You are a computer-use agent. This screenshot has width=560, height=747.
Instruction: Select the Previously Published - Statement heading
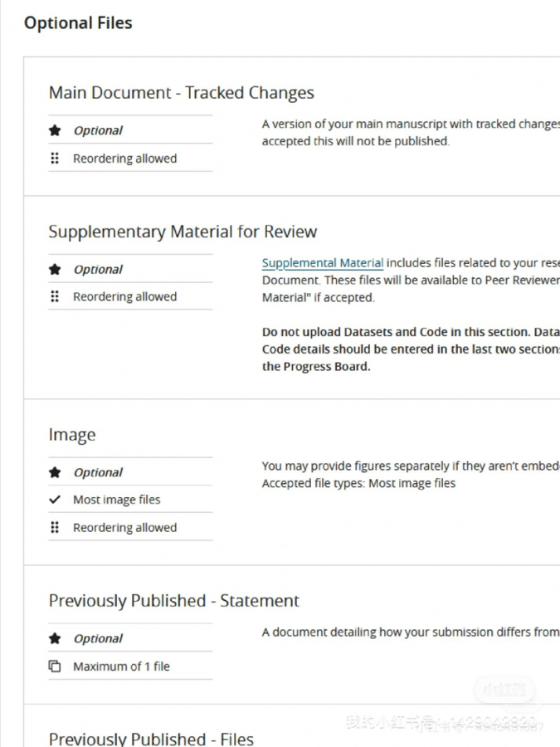(174, 600)
